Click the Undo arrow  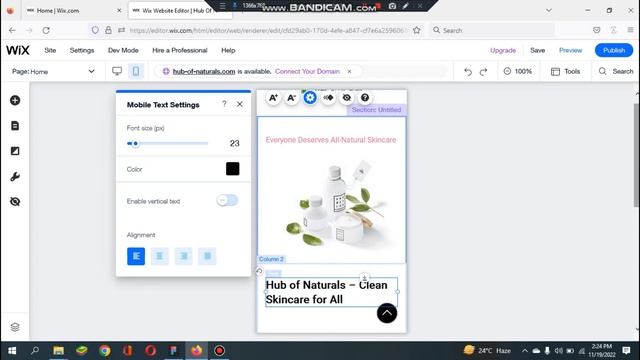(468, 72)
